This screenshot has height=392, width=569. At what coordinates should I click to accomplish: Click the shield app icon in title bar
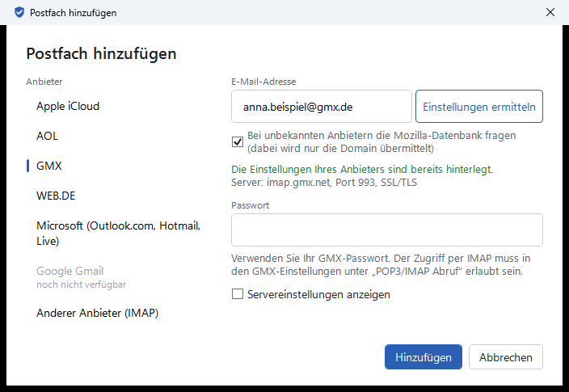[x=19, y=12]
